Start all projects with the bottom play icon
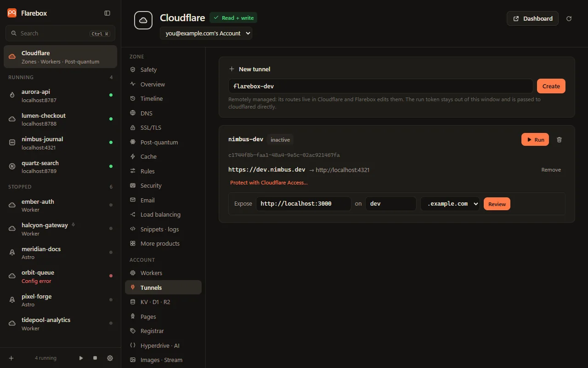The height and width of the screenshot is (368, 588). pos(81,358)
